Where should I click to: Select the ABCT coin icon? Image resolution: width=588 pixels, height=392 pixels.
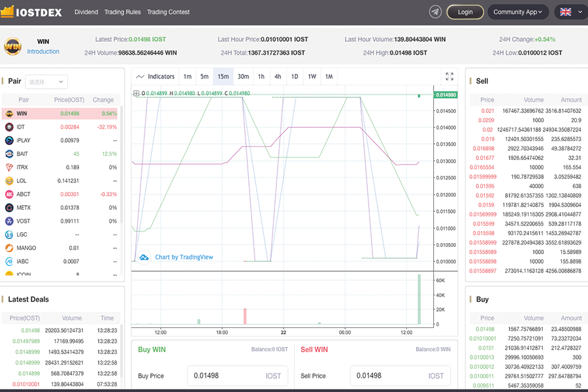click(9, 194)
